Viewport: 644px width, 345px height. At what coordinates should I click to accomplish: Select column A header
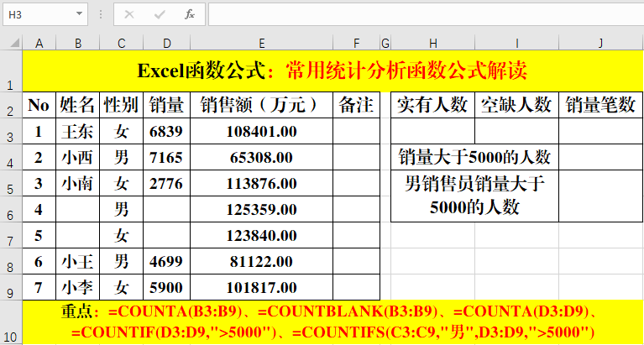point(39,43)
